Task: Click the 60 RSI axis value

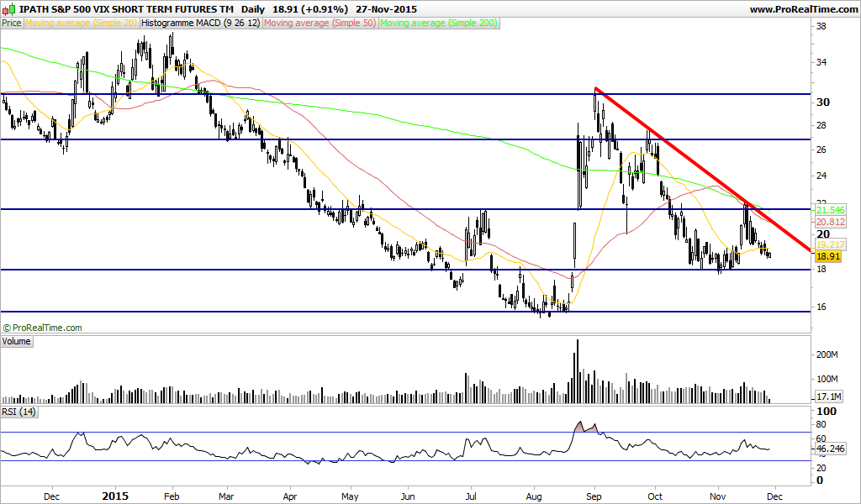Action: pyautogui.click(x=822, y=438)
